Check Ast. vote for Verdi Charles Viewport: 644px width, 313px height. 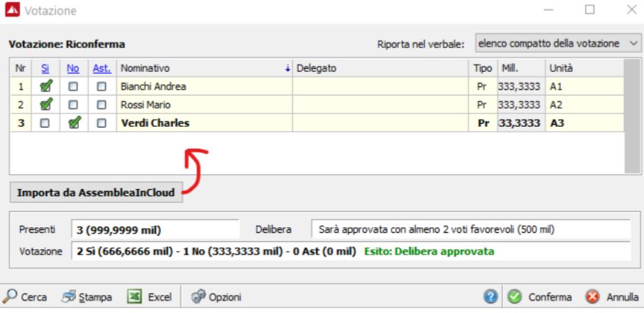click(101, 123)
